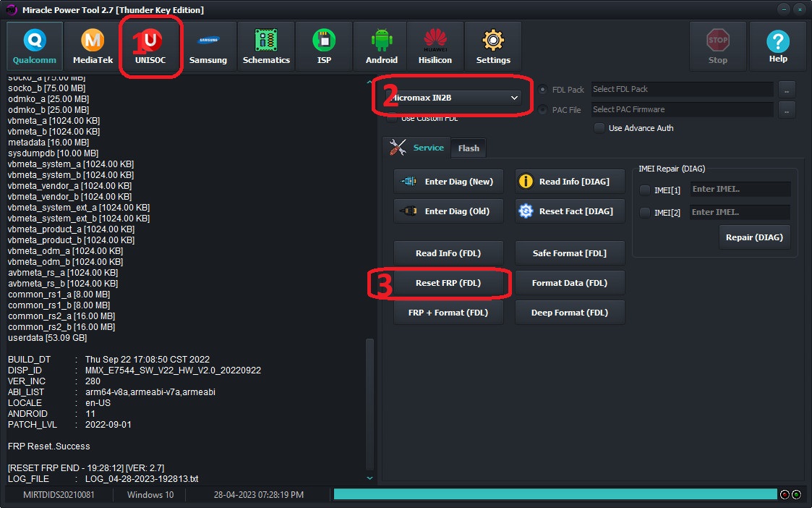Select the Samsung module icon
The image size is (812, 508).
tap(208, 46)
